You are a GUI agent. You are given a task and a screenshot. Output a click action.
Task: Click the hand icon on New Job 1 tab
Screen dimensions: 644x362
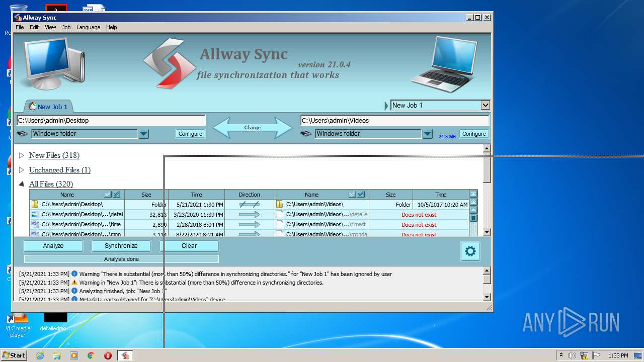pyautogui.click(x=32, y=106)
